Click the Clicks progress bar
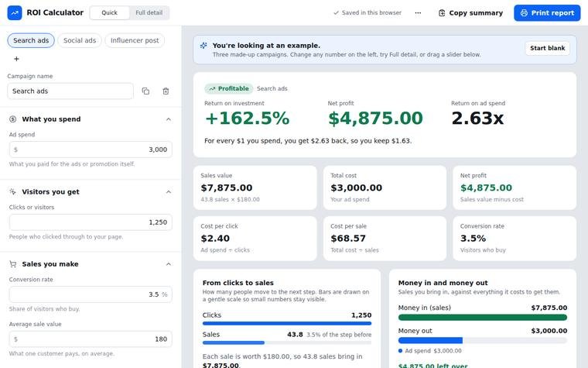Image resolution: width=588 pixels, height=368 pixels. (287, 323)
